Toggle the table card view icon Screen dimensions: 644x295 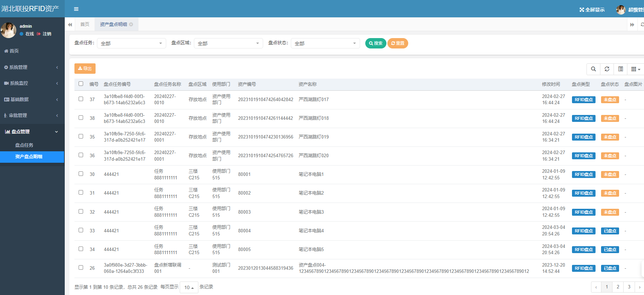point(620,69)
